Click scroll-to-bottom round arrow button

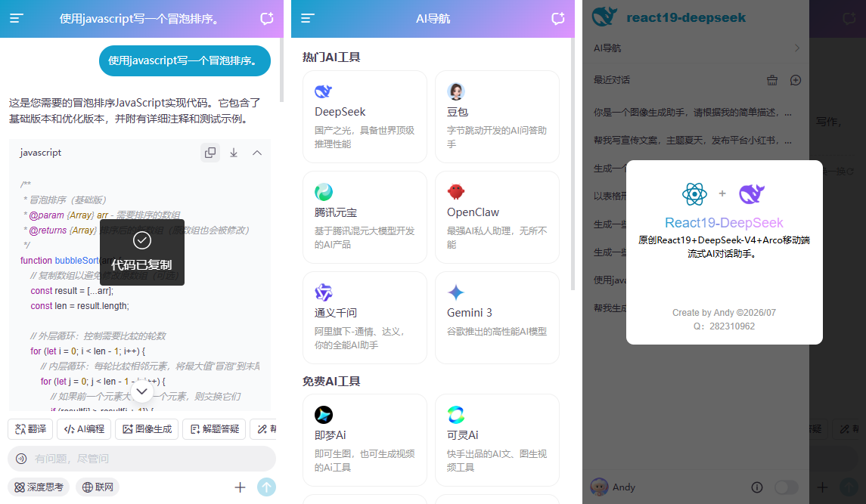coord(142,391)
